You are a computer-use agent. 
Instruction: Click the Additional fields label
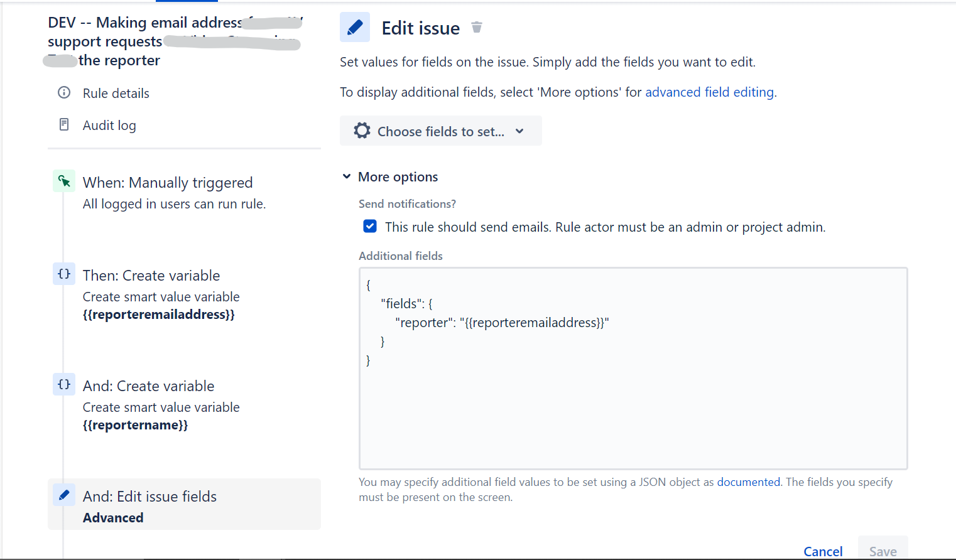coord(400,256)
